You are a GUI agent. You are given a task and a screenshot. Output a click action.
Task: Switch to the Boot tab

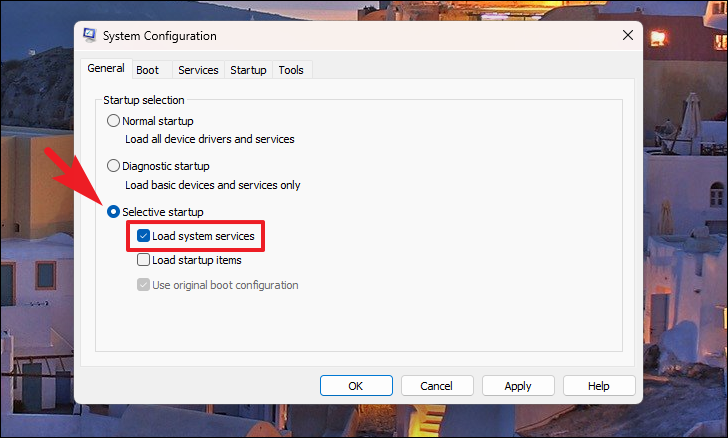click(x=148, y=70)
